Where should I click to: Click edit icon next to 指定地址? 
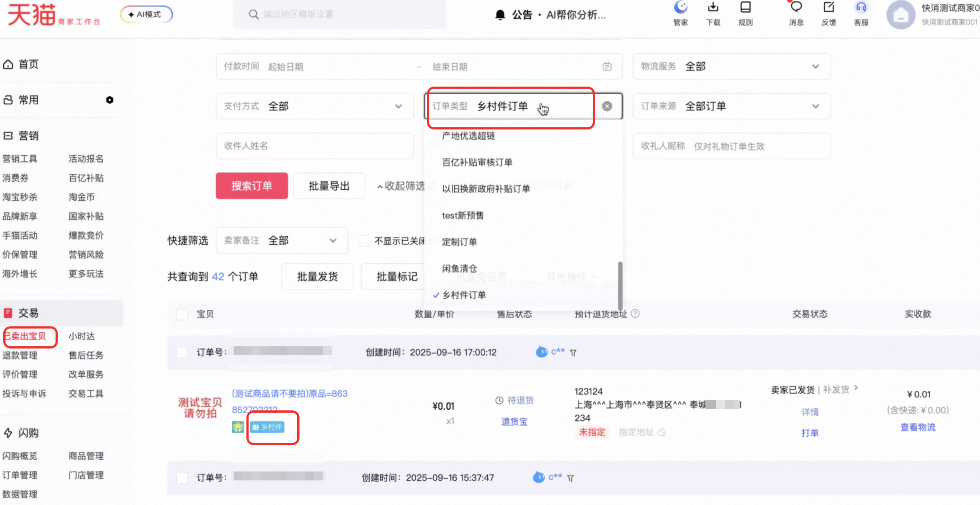(662, 432)
